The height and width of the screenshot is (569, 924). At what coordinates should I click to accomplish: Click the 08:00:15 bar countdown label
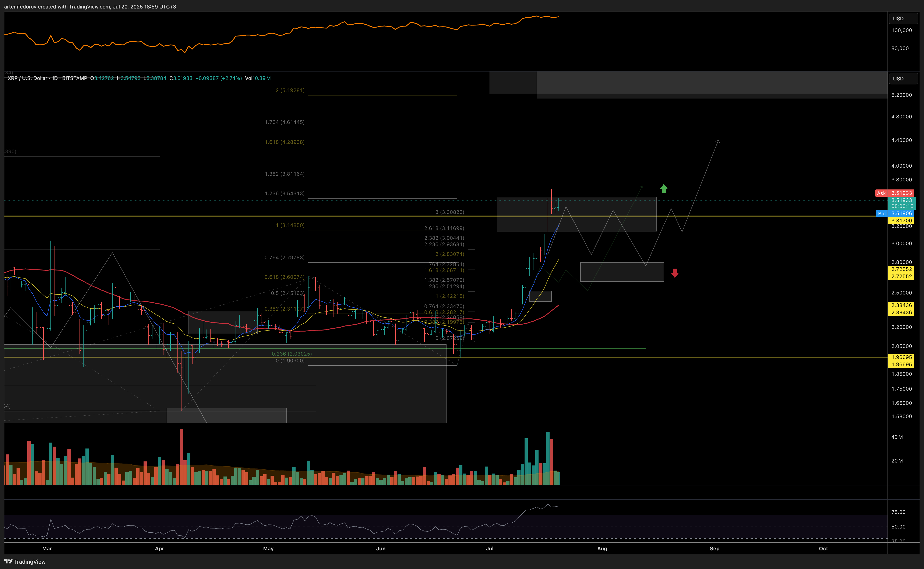pyautogui.click(x=902, y=206)
